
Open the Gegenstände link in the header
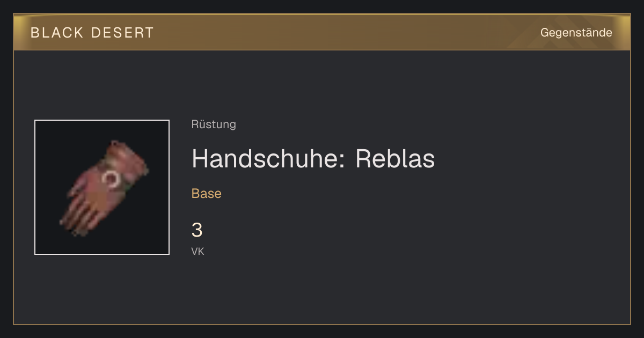tap(576, 32)
